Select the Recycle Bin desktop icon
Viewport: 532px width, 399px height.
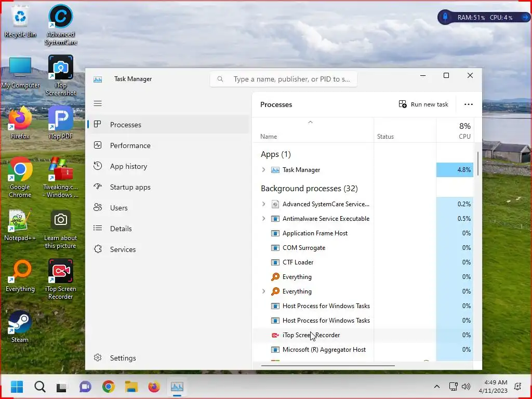[x=20, y=22]
